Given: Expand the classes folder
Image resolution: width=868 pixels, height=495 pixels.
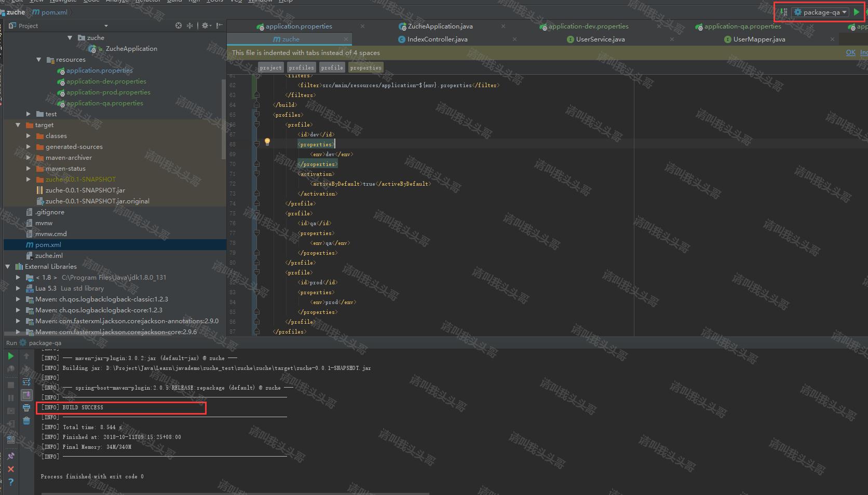Looking at the screenshot, I should click(x=29, y=136).
